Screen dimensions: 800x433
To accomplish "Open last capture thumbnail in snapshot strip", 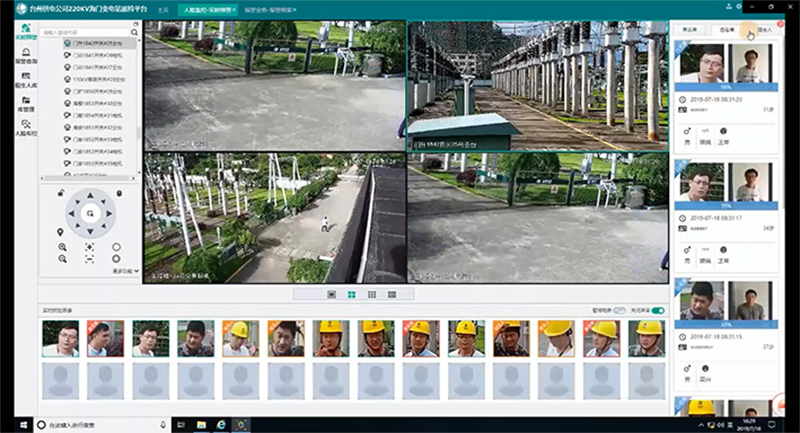I will point(646,339).
